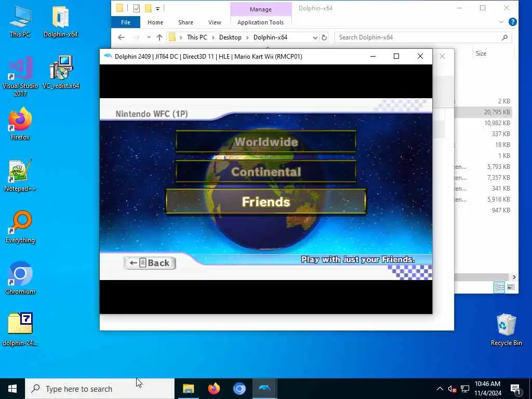This screenshot has width=532, height=399.
Task: Click Dolphin emulator taskbar icon
Action: tap(264, 389)
